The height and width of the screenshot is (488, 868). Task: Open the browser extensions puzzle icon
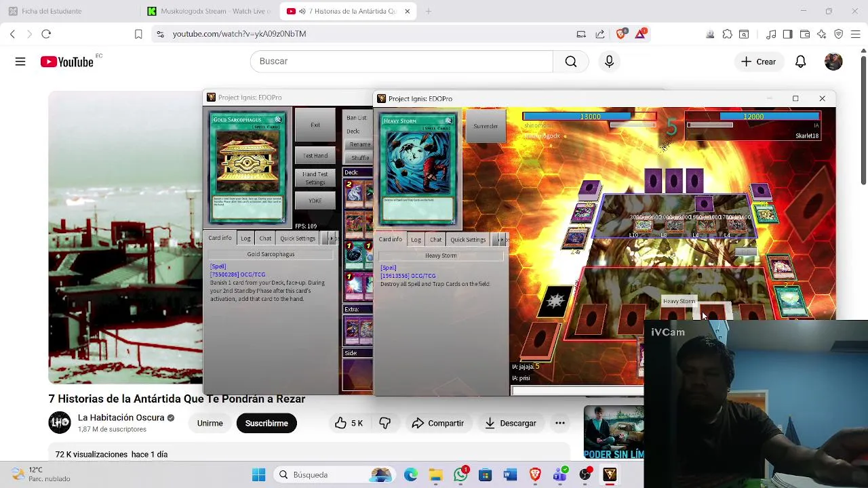(727, 34)
